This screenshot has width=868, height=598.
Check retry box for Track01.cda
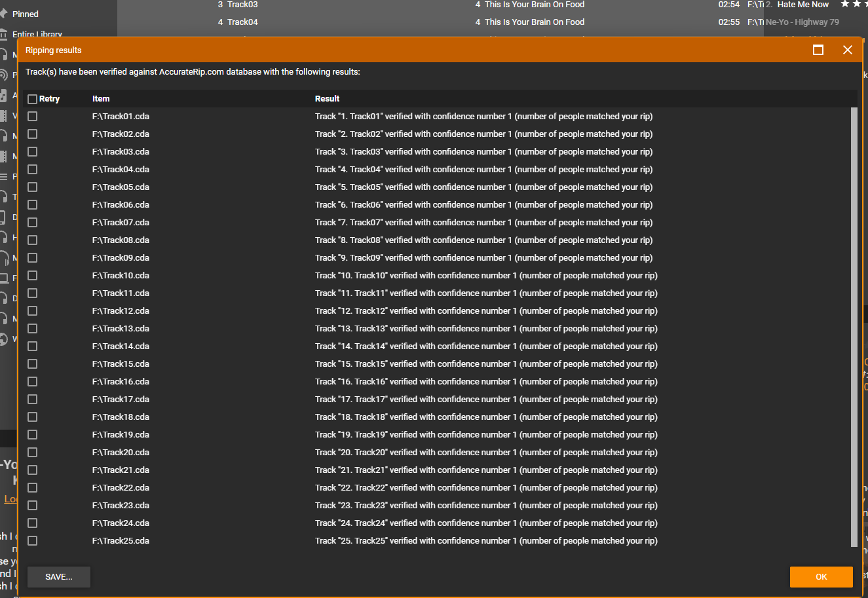[32, 117]
